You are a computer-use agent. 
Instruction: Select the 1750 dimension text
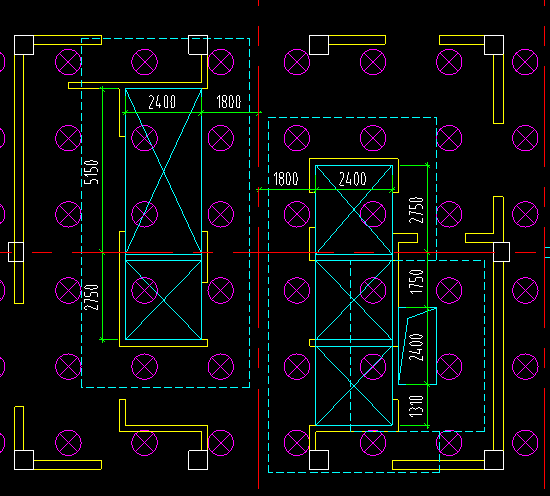416,281
